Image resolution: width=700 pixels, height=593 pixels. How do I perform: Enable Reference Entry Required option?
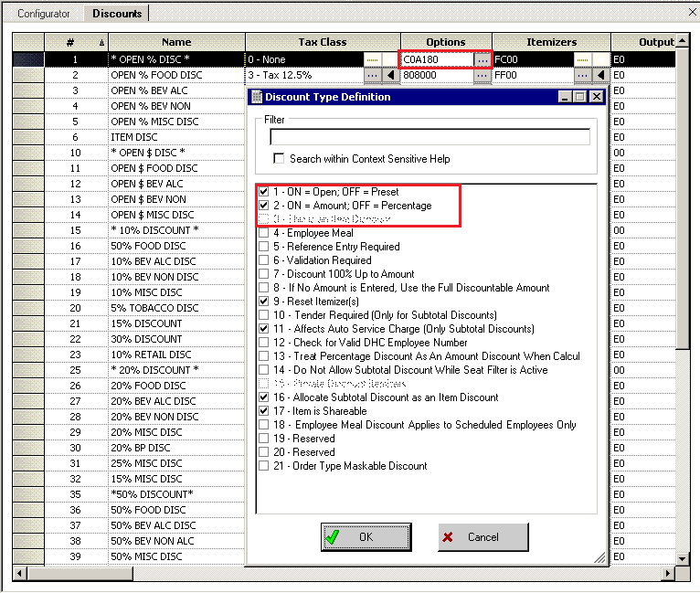(x=264, y=247)
